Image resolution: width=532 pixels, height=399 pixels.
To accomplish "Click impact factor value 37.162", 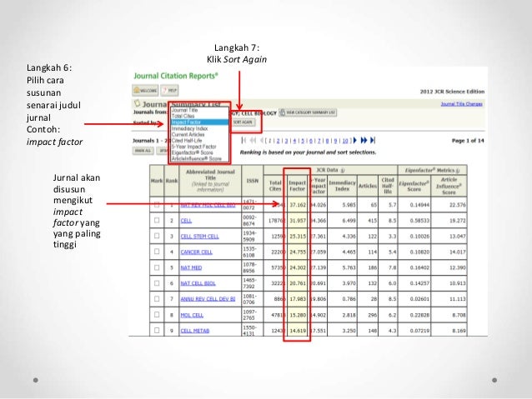I will pyautogui.click(x=298, y=205).
